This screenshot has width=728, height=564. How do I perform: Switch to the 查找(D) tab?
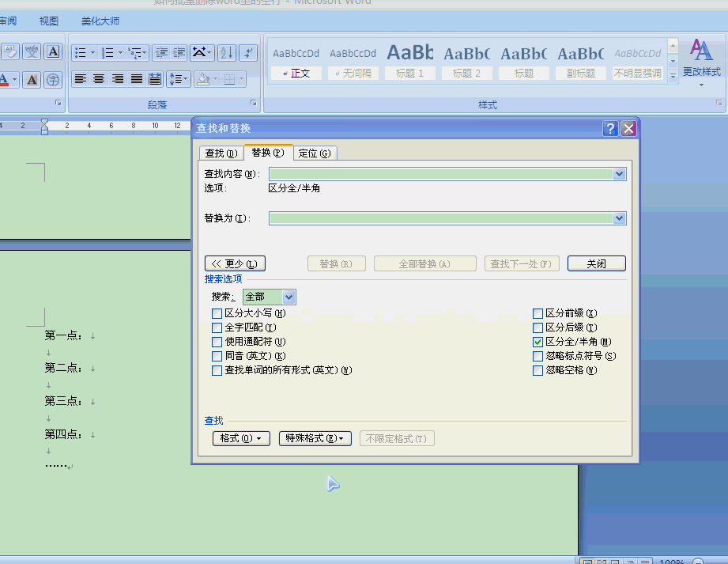pos(221,153)
